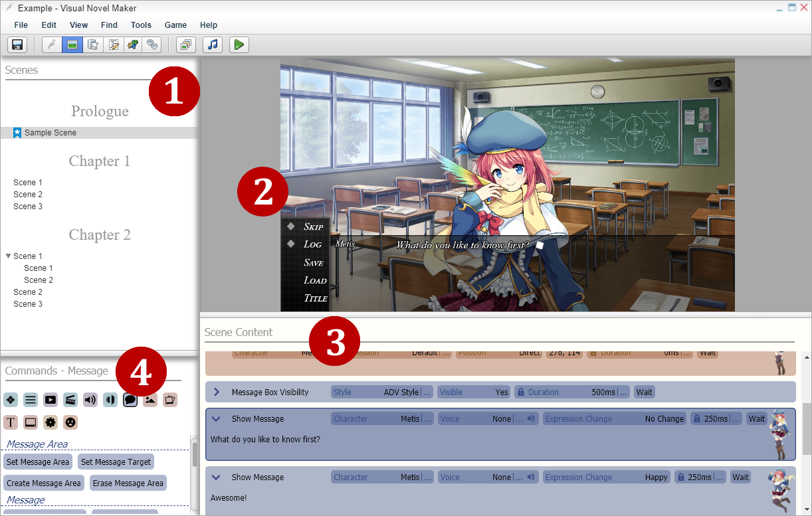Select the sound wave command category icon
The image size is (812, 516).
(x=110, y=400)
